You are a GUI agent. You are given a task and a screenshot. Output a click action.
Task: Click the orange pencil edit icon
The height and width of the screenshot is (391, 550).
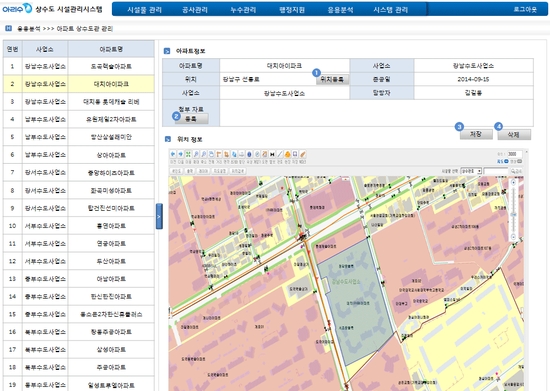point(264,154)
